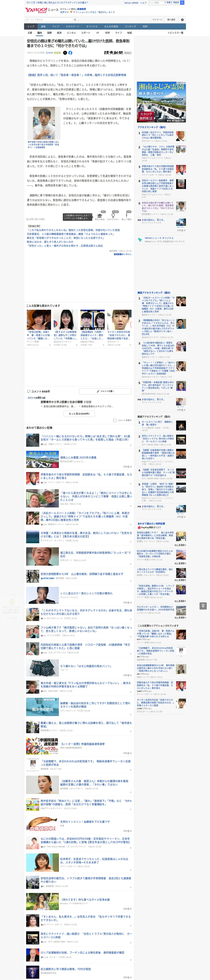Open 安倍元首相銃撃から3年 山上徹也被告 article

(x=82, y=574)
